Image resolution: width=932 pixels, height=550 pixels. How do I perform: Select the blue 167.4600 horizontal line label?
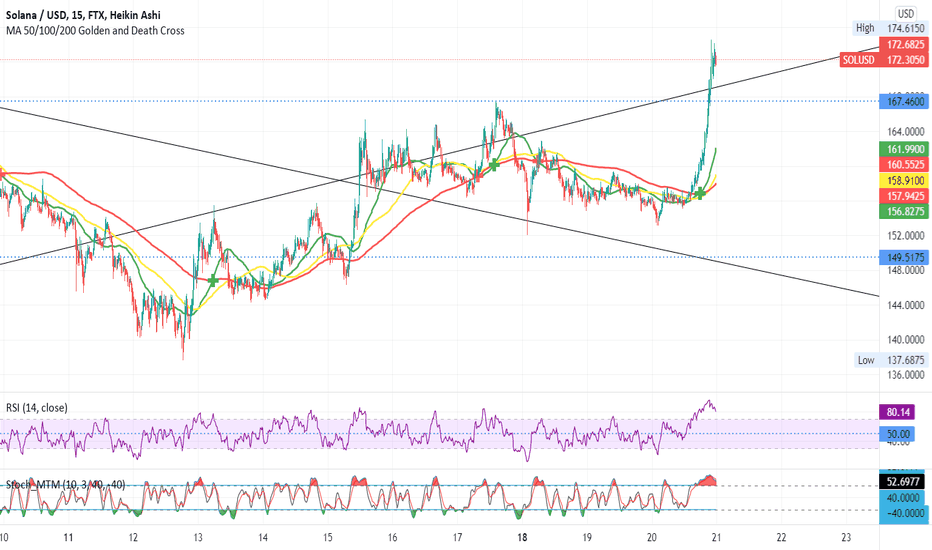click(904, 102)
